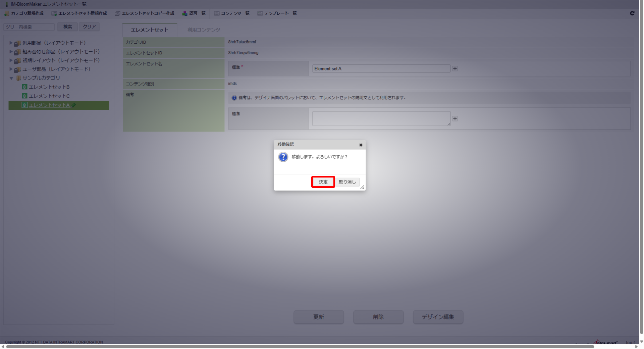
Task: Select ユーザ部品 (レイアウトモード) in the tree
Action: [56, 69]
